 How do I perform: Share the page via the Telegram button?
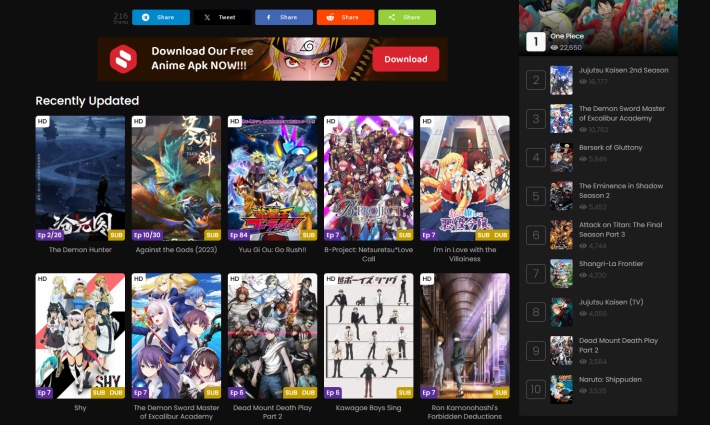point(161,17)
